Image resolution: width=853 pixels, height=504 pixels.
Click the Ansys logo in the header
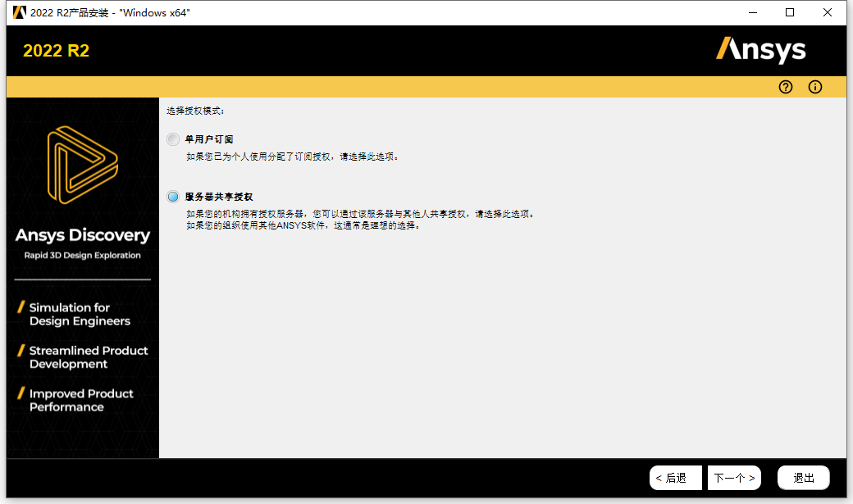coord(760,50)
